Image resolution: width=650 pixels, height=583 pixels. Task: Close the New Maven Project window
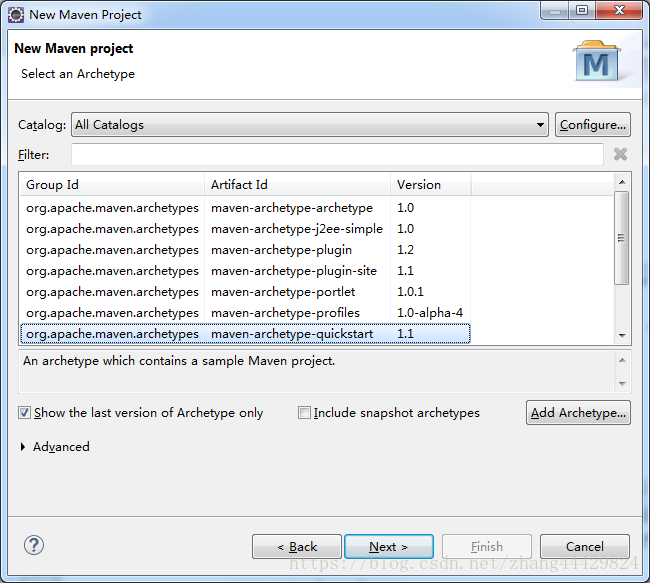coord(619,10)
